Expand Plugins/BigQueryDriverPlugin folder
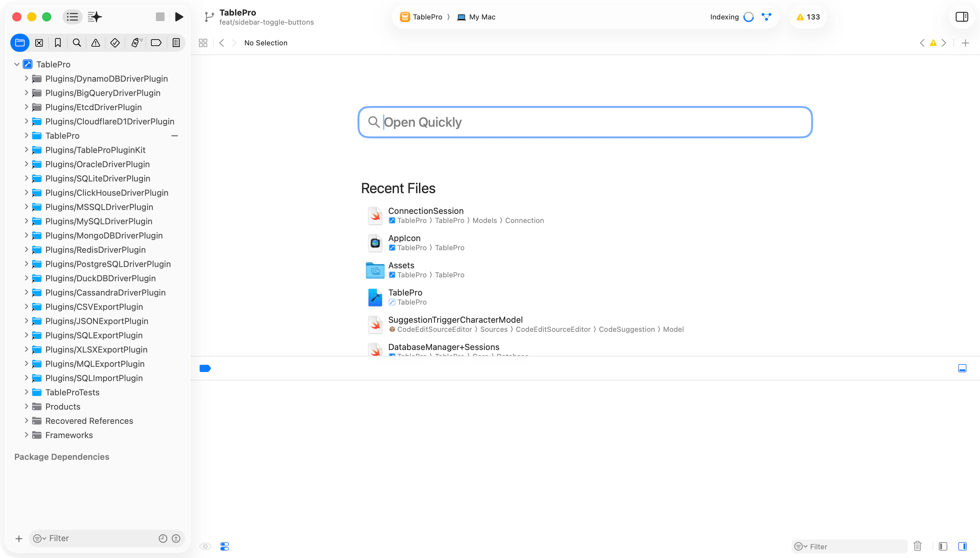 [26, 92]
